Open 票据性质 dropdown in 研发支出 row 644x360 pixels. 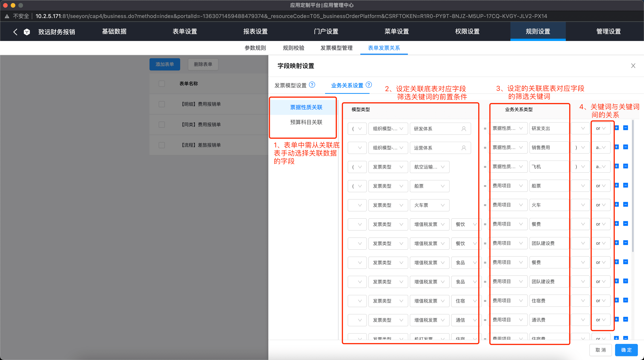pyautogui.click(x=508, y=128)
